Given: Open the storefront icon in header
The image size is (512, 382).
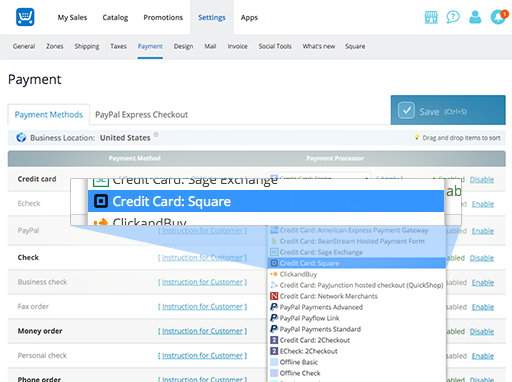Looking at the screenshot, I should click(431, 17).
